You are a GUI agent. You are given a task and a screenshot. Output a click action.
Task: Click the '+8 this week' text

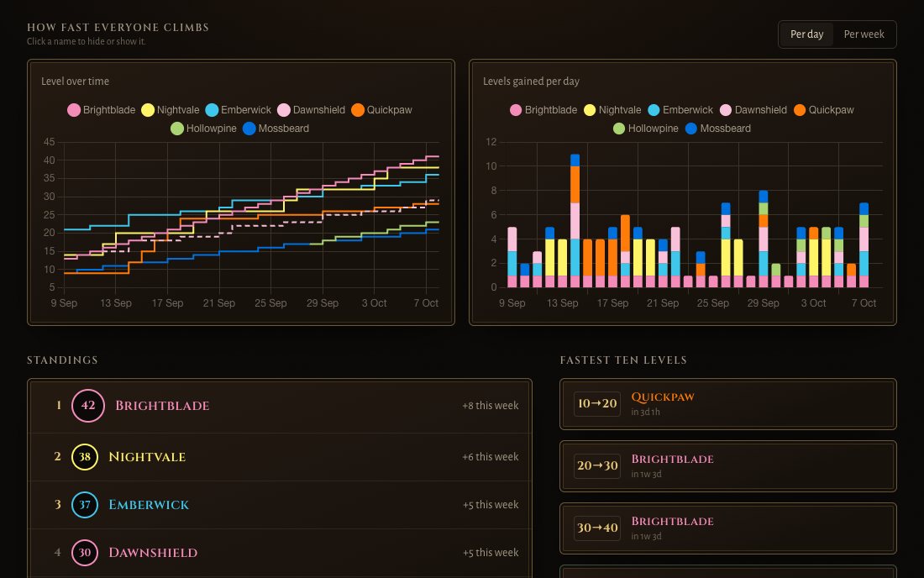click(x=491, y=406)
